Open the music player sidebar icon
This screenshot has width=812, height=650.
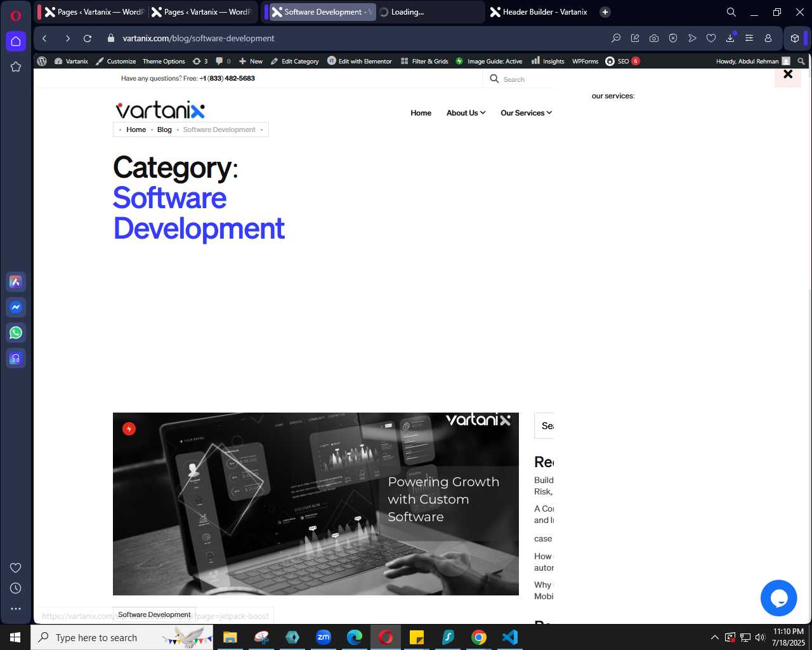(x=16, y=358)
